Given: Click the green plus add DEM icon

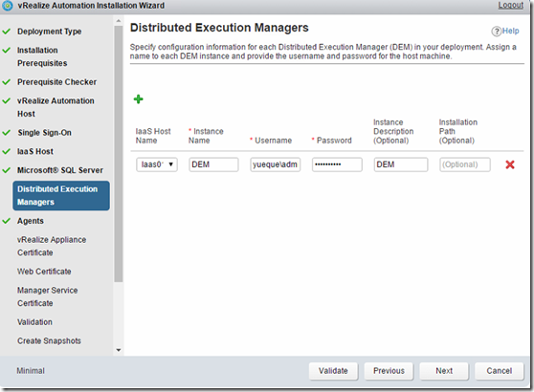Looking at the screenshot, I should point(138,99).
